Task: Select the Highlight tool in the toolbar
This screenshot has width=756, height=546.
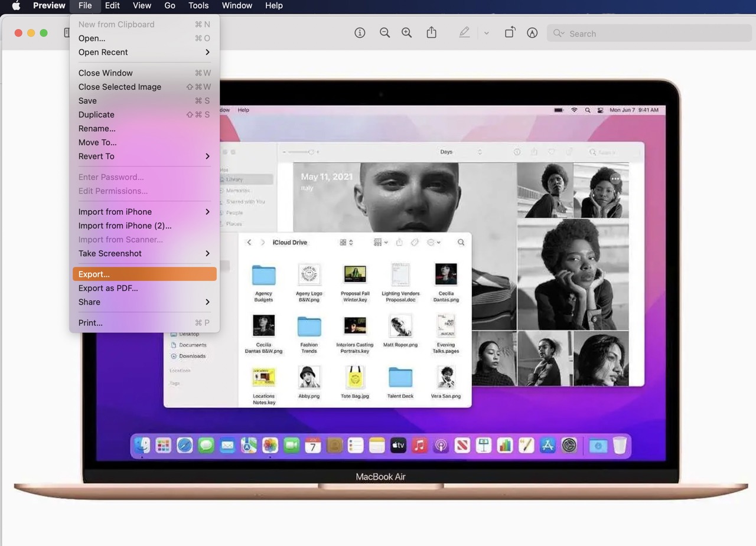Action: click(x=464, y=33)
